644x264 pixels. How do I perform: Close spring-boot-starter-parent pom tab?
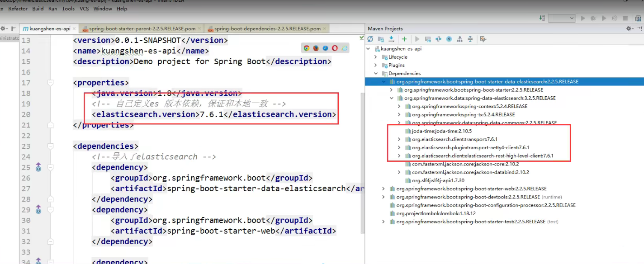[199, 28]
